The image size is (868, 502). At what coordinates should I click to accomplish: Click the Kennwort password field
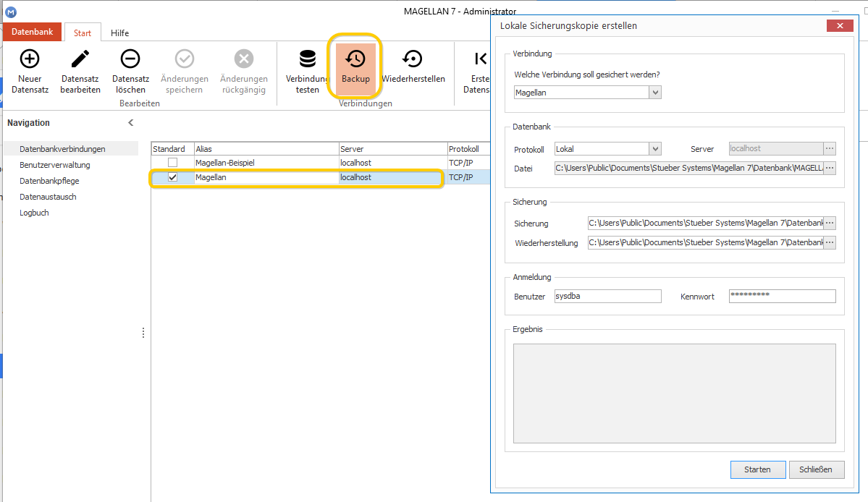point(782,296)
